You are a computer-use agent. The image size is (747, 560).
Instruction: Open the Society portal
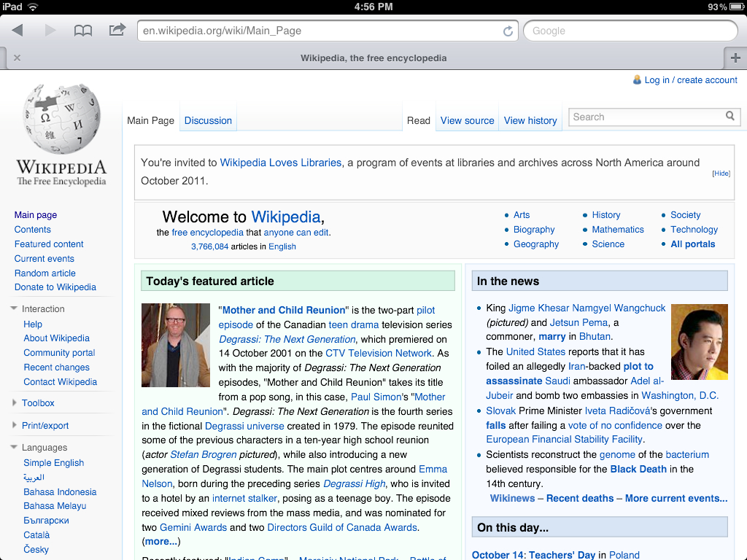(686, 215)
